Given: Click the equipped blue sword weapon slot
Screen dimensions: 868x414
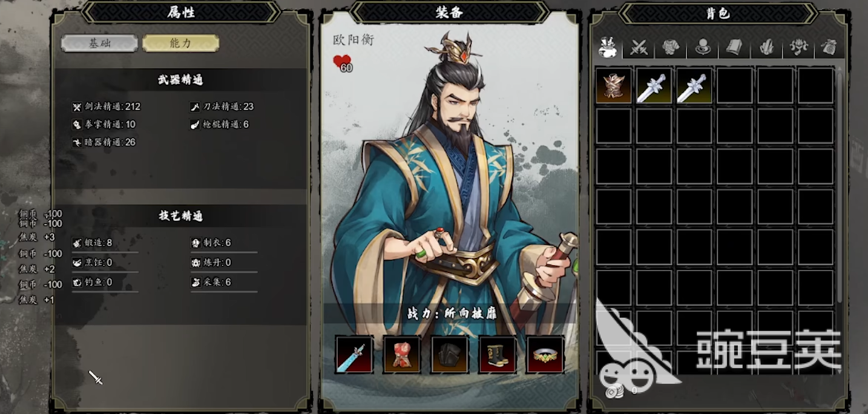Looking at the screenshot, I should [354, 354].
